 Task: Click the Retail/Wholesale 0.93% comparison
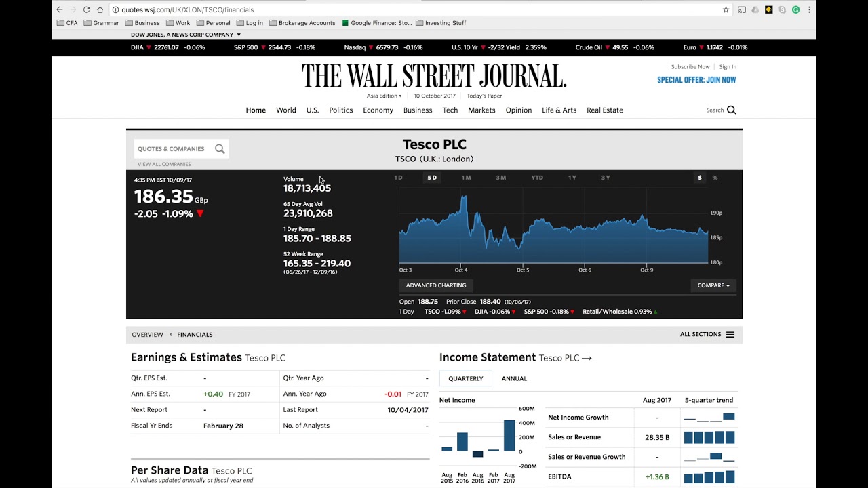(620, 312)
